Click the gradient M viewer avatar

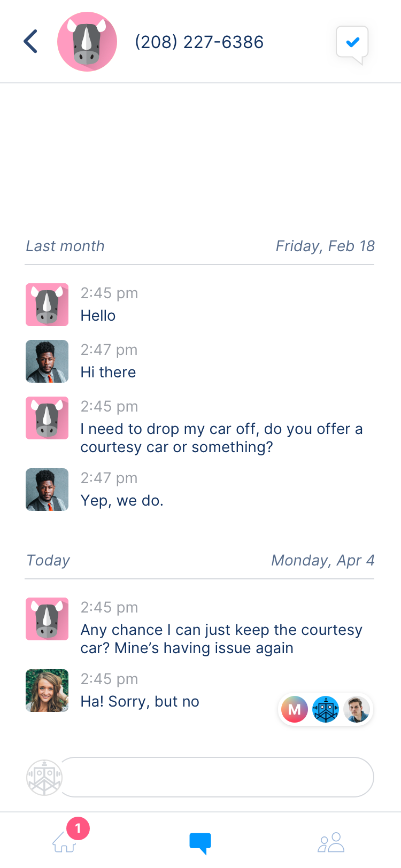coord(294,710)
